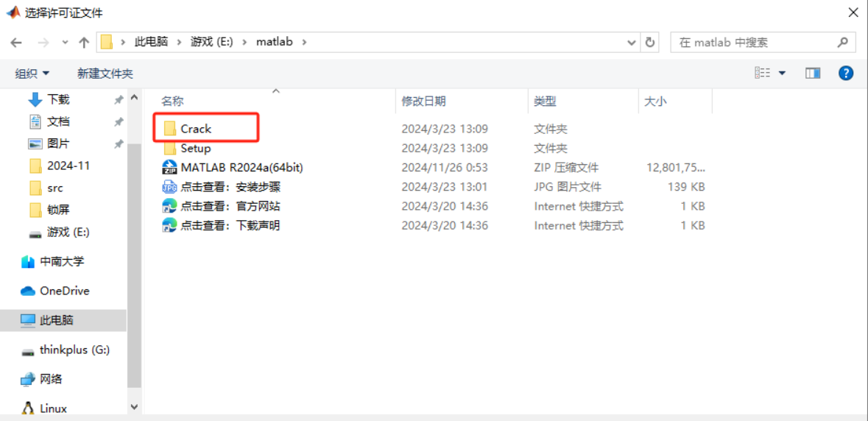Click the forward navigation arrow

coord(43,43)
